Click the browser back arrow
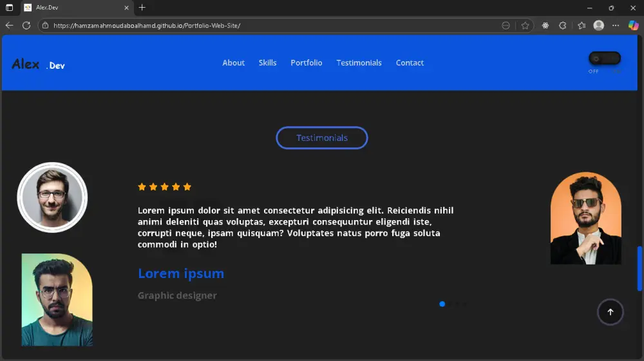Screen dimensions: 644x361 tap(9, 26)
